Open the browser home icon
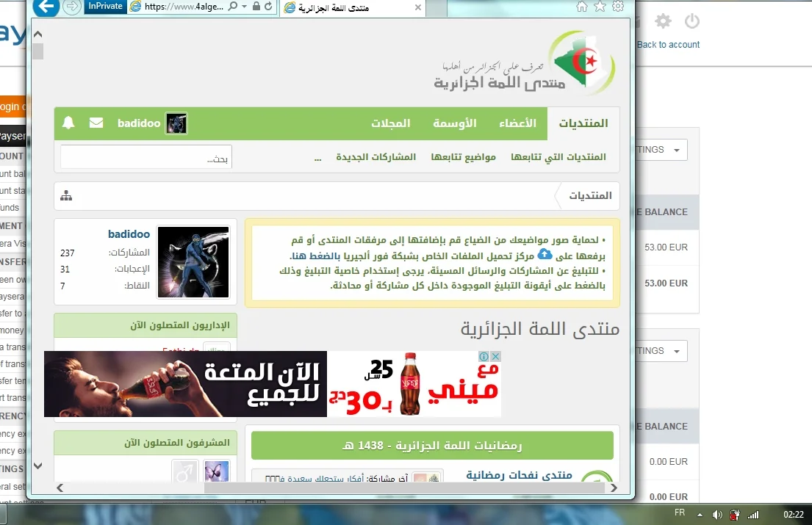812x525 pixels. point(582,7)
